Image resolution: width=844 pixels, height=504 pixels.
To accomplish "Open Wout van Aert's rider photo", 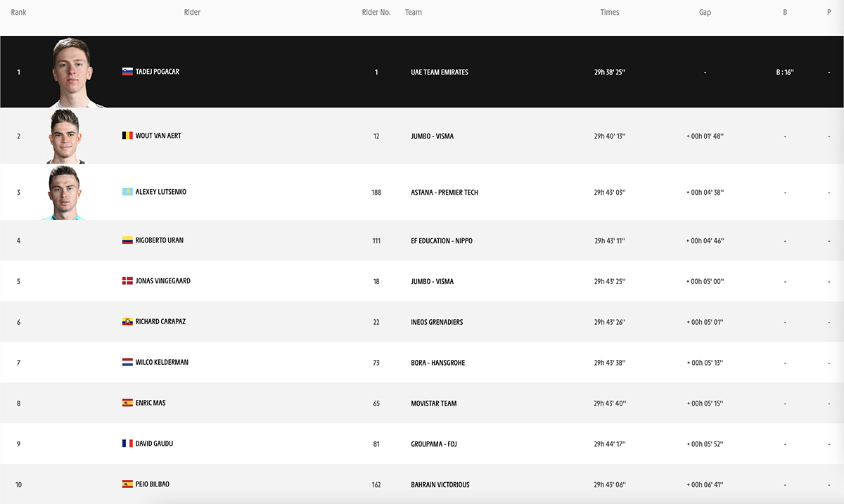I will point(66,136).
